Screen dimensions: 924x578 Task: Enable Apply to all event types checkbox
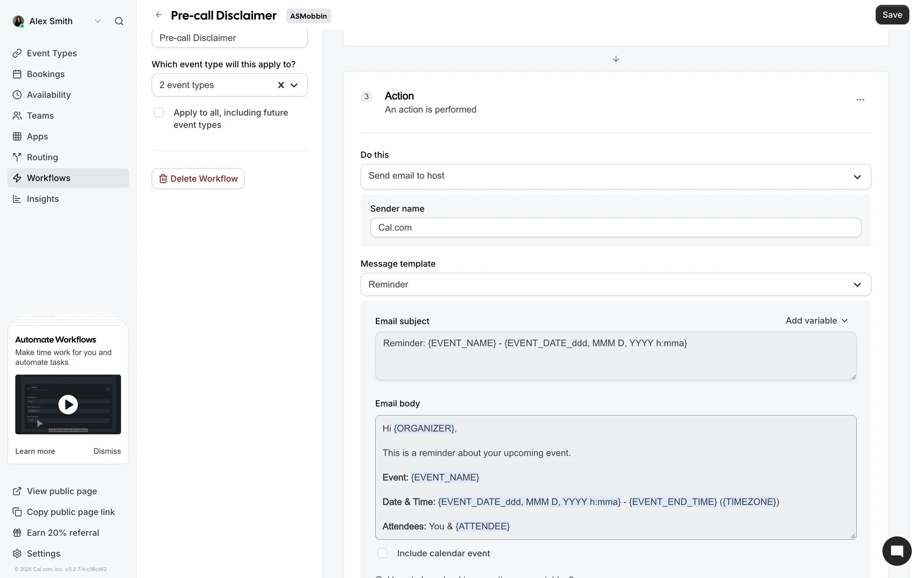(159, 113)
